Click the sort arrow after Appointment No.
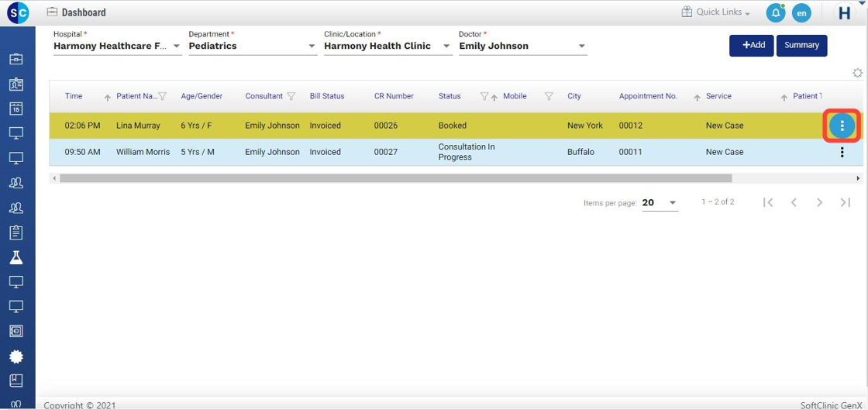 (697, 98)
